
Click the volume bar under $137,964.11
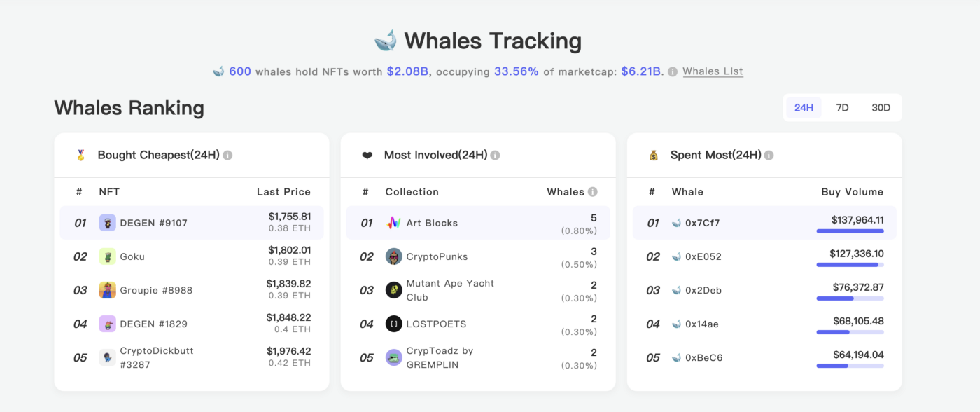tap(850, 231)
